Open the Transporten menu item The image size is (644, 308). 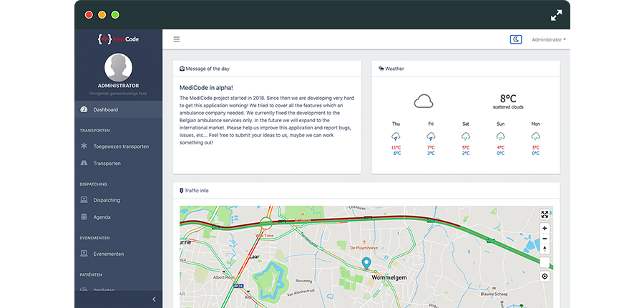tap(118, 163)
